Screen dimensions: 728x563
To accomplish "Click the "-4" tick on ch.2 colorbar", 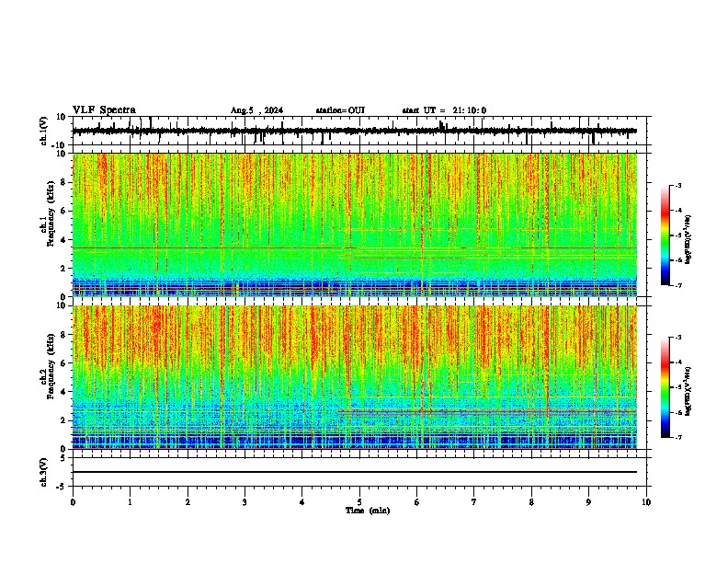I will coord(677,362).
